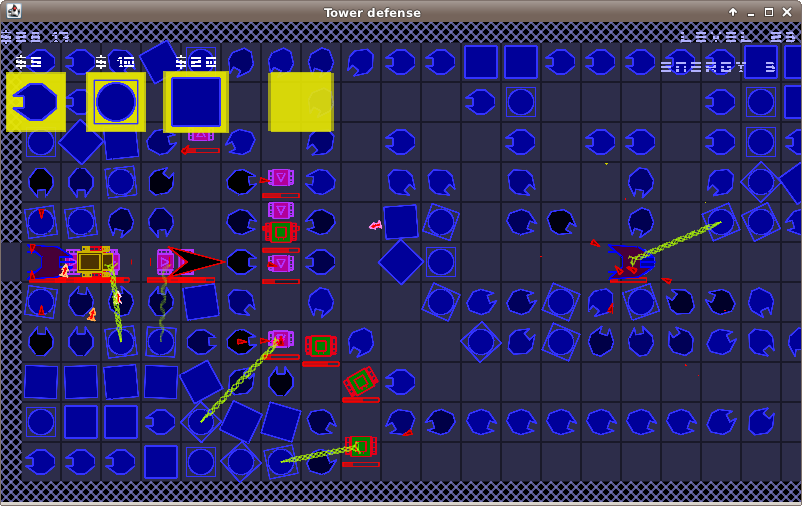Screen dimensions: 802x506
Task: Pick the $20 square tower from palette
Action: click(196, 101)
